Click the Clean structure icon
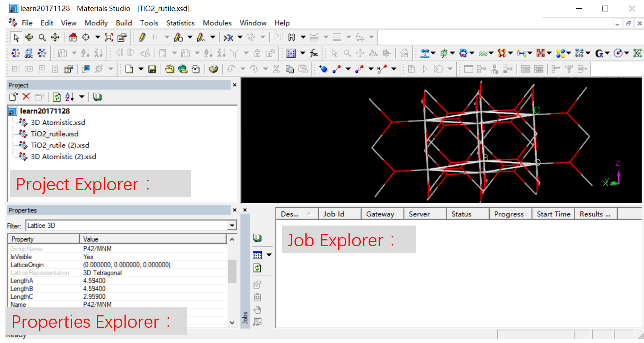 228,37
